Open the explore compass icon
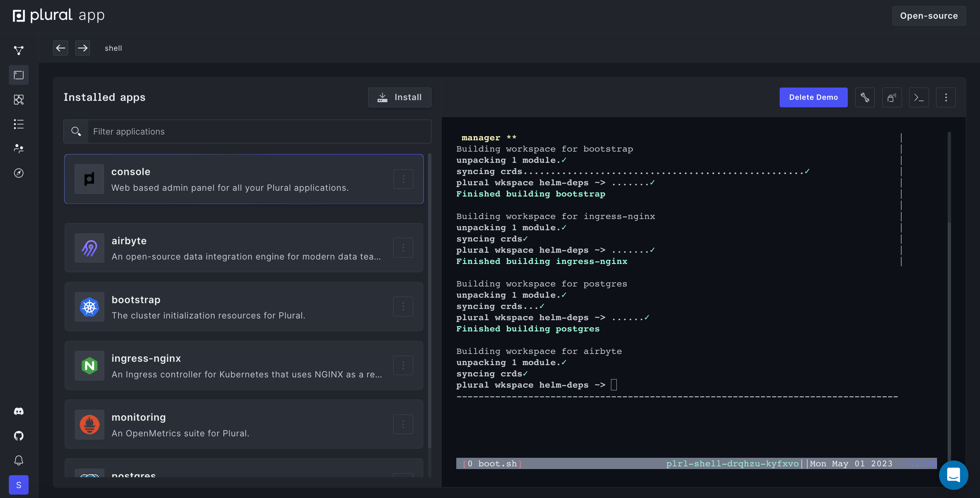This screenshot has width=980, height=498. coord(19,173)
